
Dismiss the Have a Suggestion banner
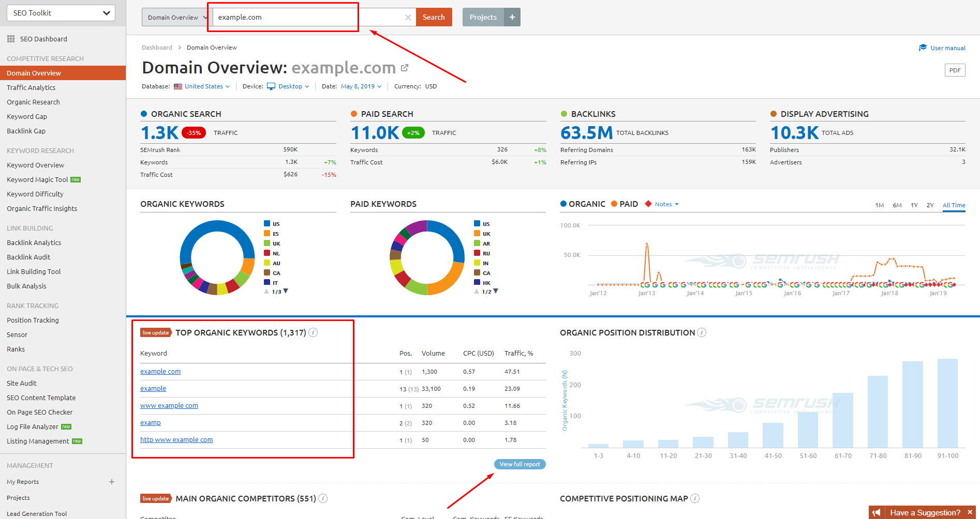[970, 512]
